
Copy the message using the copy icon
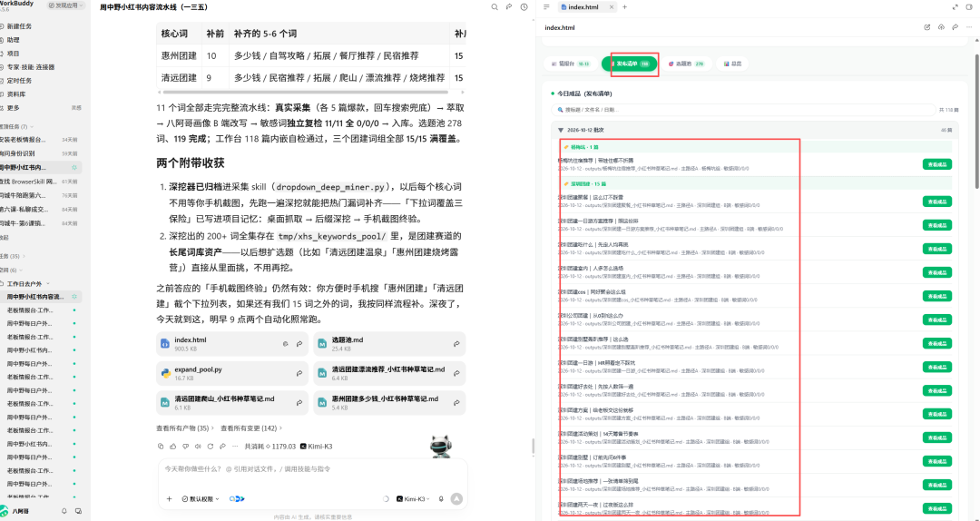click(x=161, y=447)
